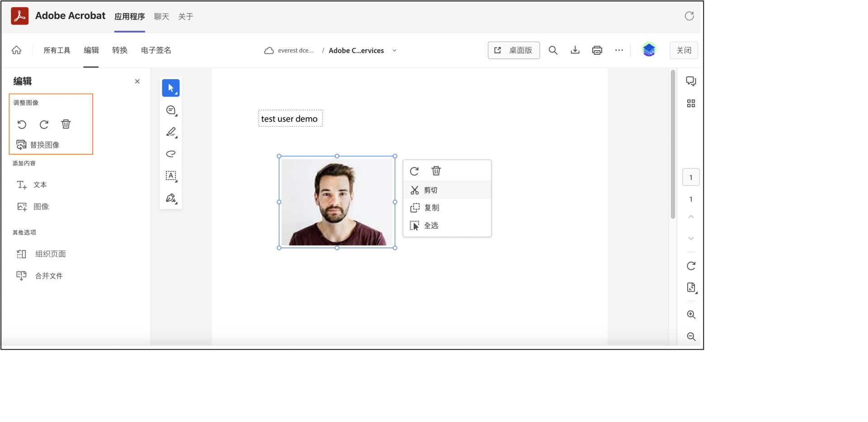Close the 编辑 panel
This screenshot has width=868, height=422.
coord(137,81)
